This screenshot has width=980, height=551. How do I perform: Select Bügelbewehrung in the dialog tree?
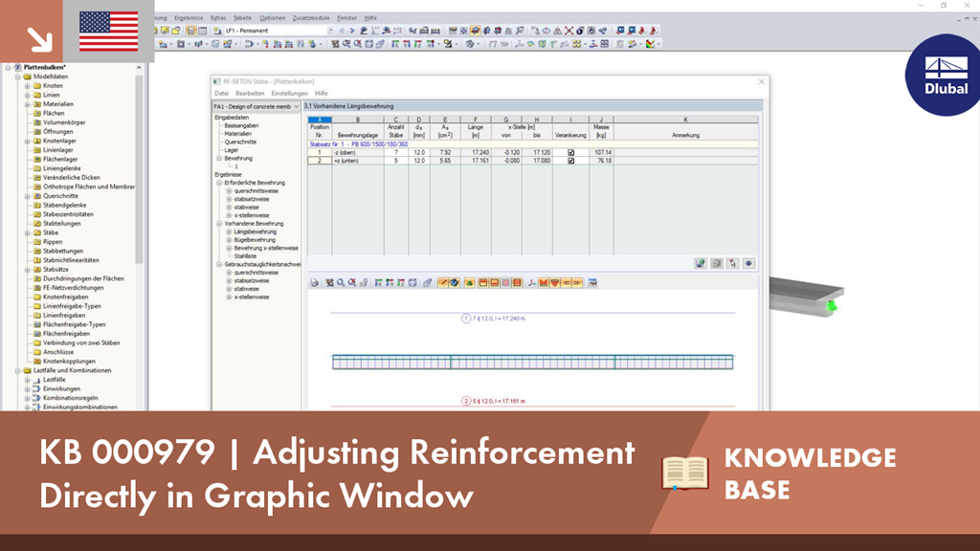pyautogui.click(x=255, y=240)
